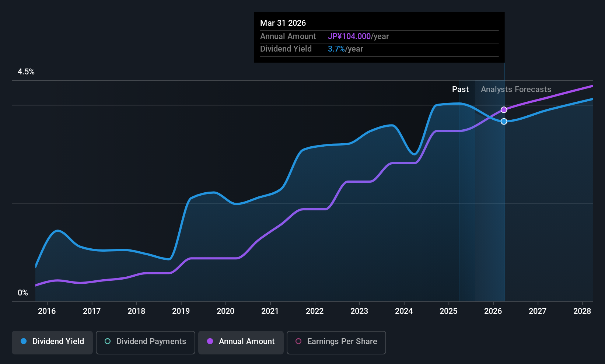
Task: Click the 2016 x-axis year label
Action: click(x=47, y=311)
